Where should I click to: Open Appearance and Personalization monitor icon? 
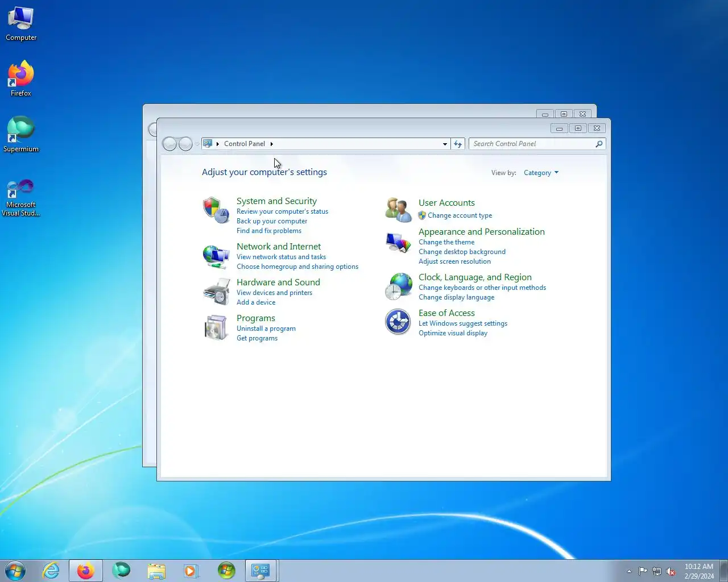point(398,243)
